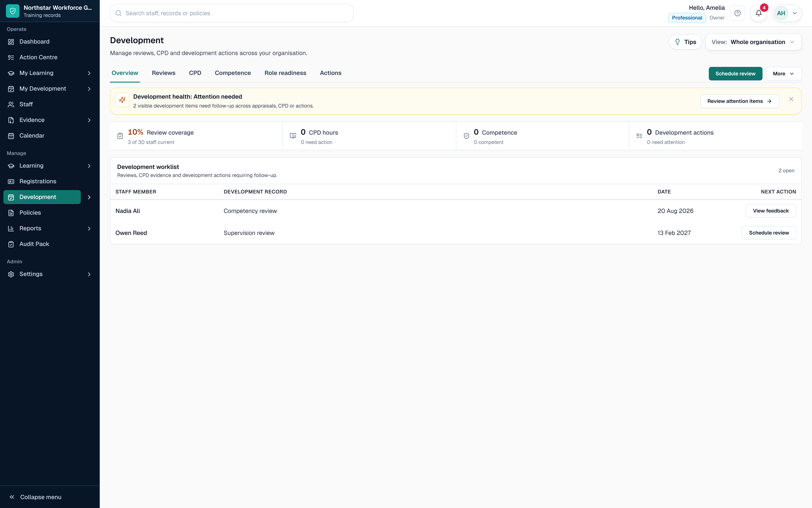
Task: Click the collapse menu double-chevron icon
Action: (x=12, y=497)
